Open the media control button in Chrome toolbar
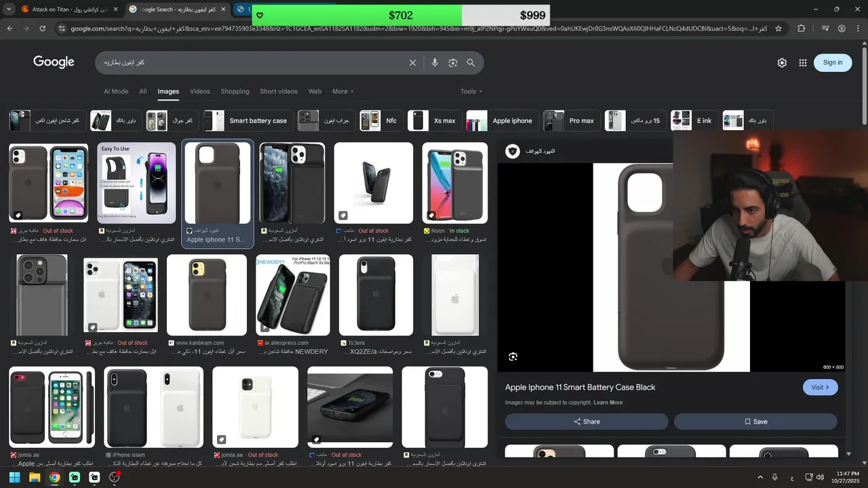The image size is (868, 488). (x=825, y=28)
